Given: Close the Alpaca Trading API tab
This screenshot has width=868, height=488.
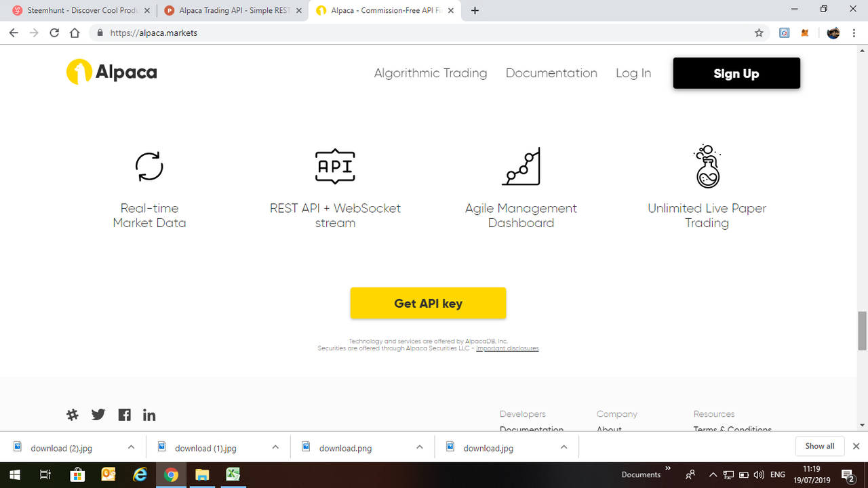Looking at the screenshot, I should (x=298, y=11).
